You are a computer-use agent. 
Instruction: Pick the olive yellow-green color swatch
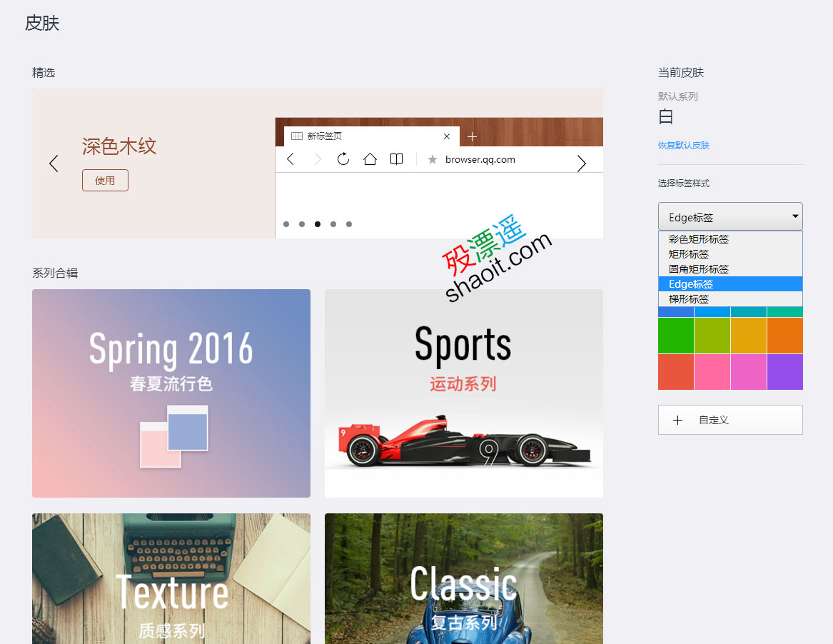click(x=712, y=336)
